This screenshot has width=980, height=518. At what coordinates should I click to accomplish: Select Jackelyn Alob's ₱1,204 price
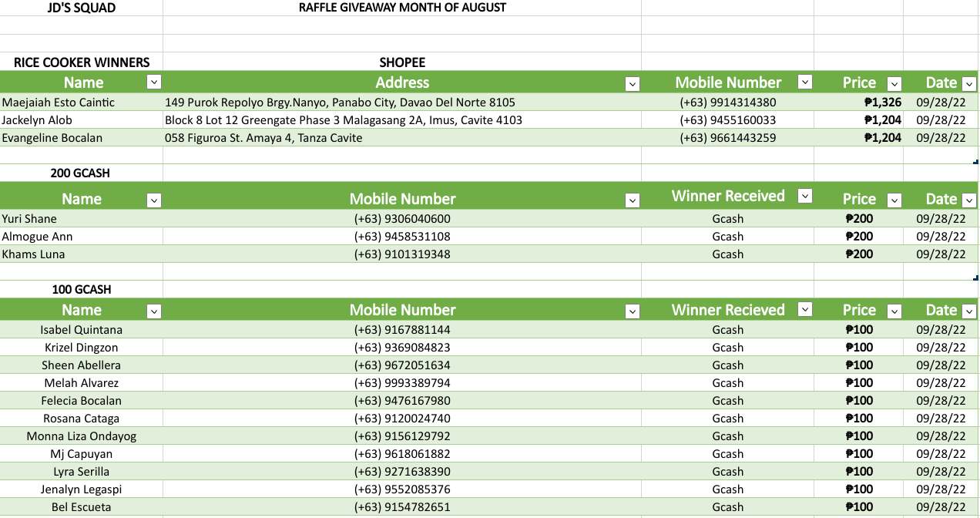click(883, 120)
